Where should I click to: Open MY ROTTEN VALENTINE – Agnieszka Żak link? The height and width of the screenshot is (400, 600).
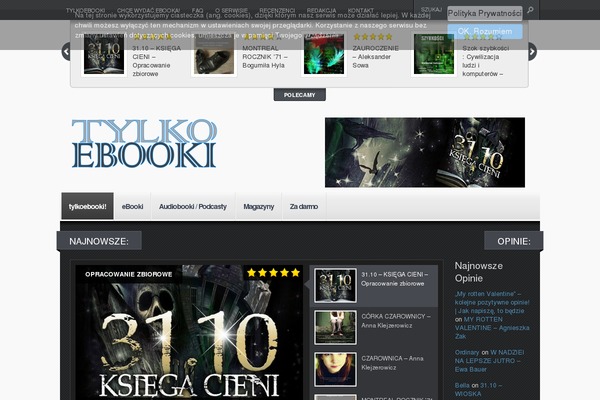492,328
